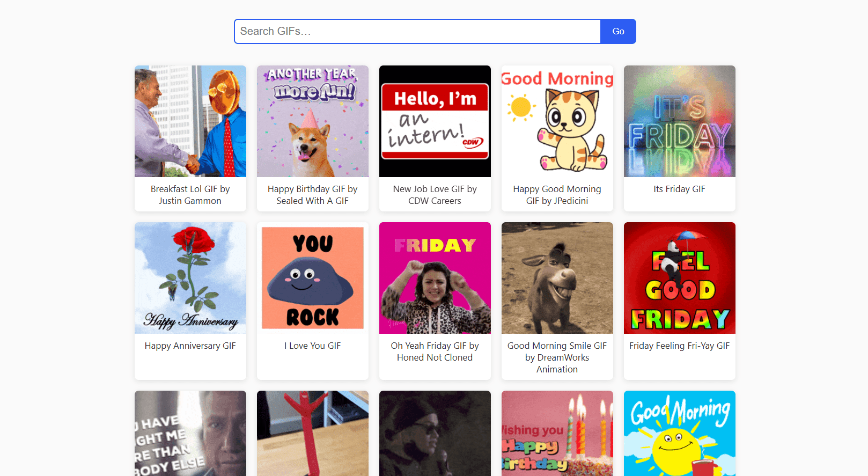Click the 'New Job Love GIF by CDW Careers' caption
The height and width of the screenshot is (476, 868).
point(435,195)
